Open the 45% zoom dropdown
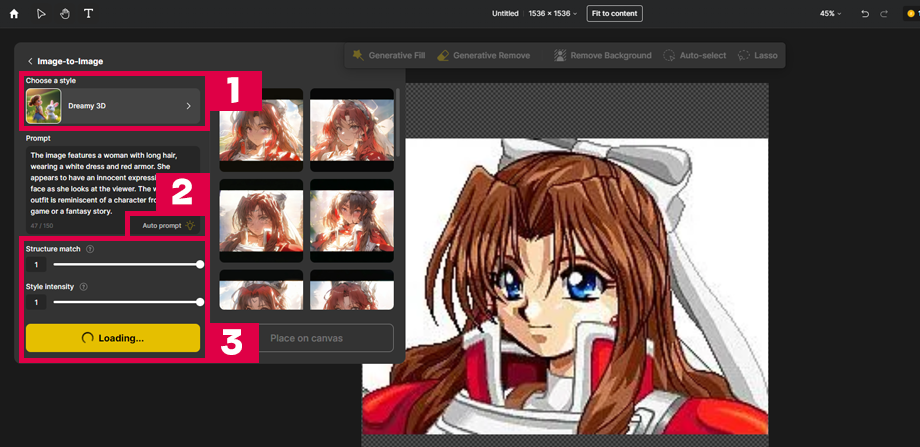Viewport: 920px width, 447px height. [x=830, y=13]
